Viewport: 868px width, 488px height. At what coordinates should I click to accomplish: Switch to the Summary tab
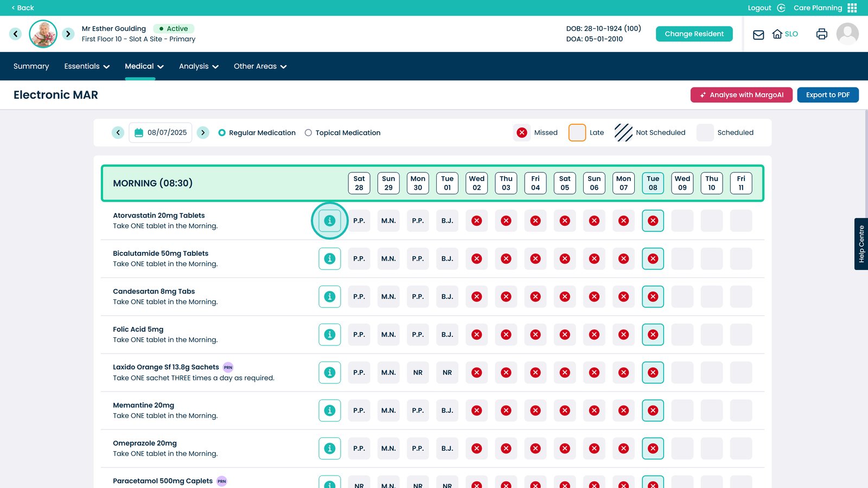click(x=31, y=66)
